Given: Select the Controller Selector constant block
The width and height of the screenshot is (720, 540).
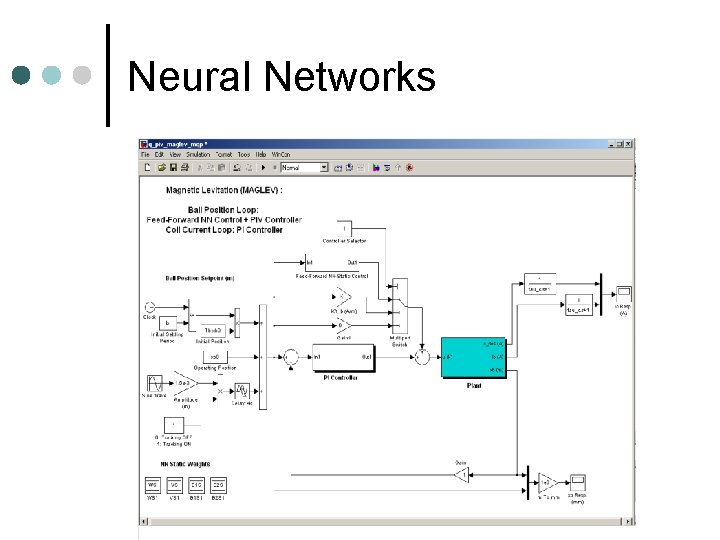Looking at the screenshot, I should point(344,228).
